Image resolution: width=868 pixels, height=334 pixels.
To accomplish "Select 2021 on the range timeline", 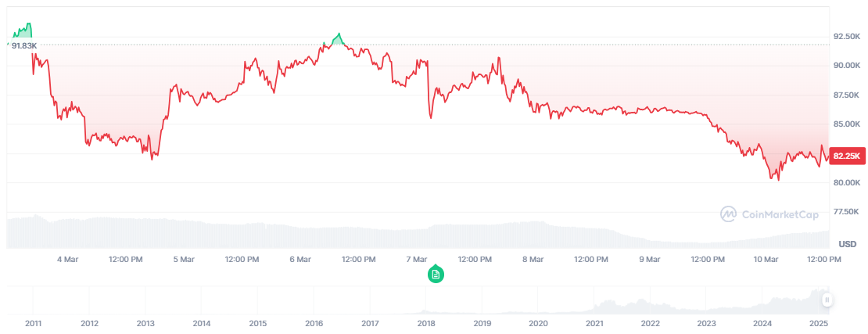I will coord(594,322).
